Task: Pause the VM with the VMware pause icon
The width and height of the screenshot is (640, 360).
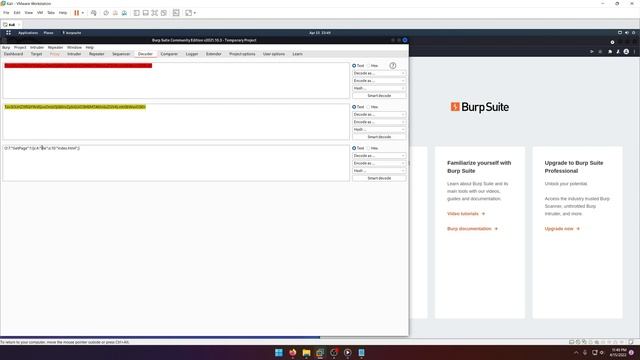Action: 76,13
